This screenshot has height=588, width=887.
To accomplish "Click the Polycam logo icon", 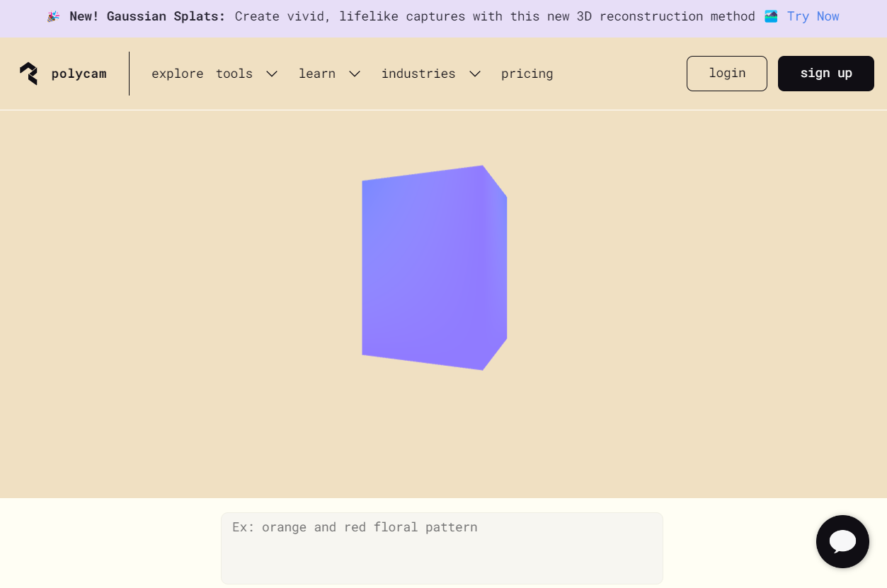I will click(29, 73).
